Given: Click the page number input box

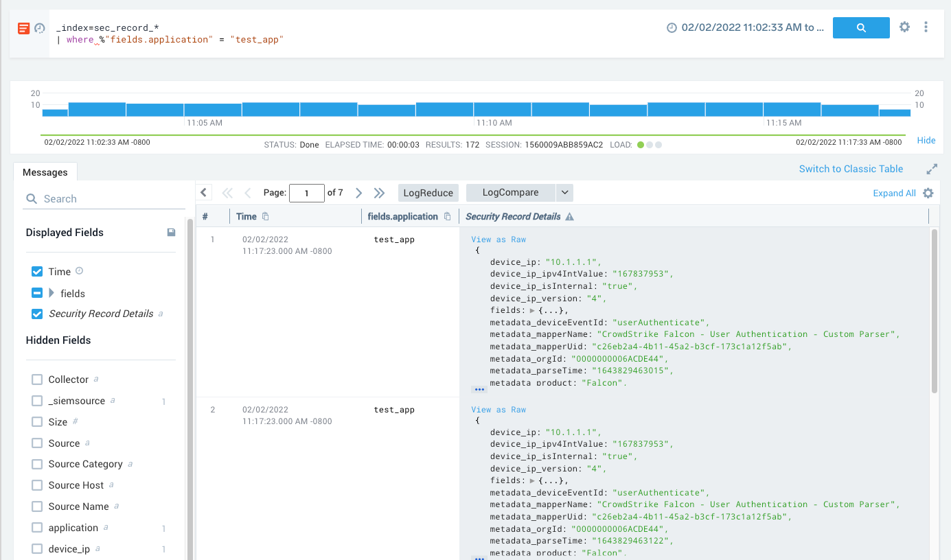Looking at the screenshot, I should (x=306, y=193).
